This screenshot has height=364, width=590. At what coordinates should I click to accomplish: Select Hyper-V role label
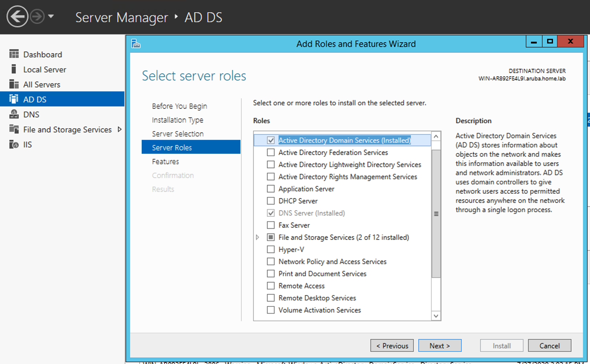tap(291, 250)
